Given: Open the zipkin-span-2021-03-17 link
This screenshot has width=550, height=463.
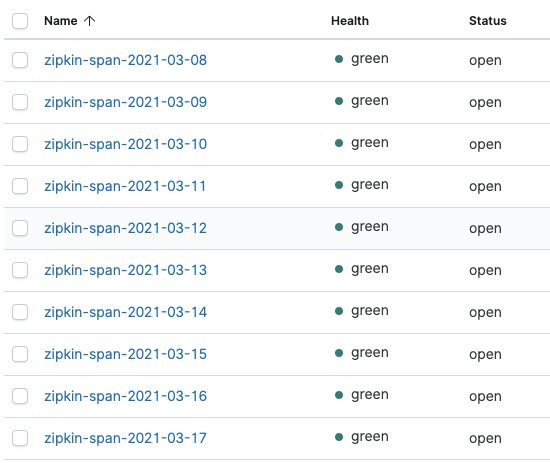Looking at the screenshot, I should (x=126, y=438).
